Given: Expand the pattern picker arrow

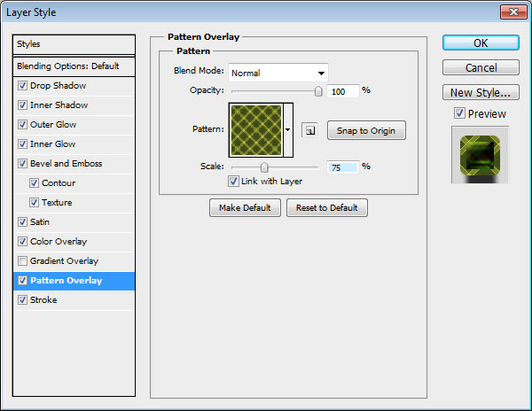Looking at the screenshot, I should coord(288,130).
